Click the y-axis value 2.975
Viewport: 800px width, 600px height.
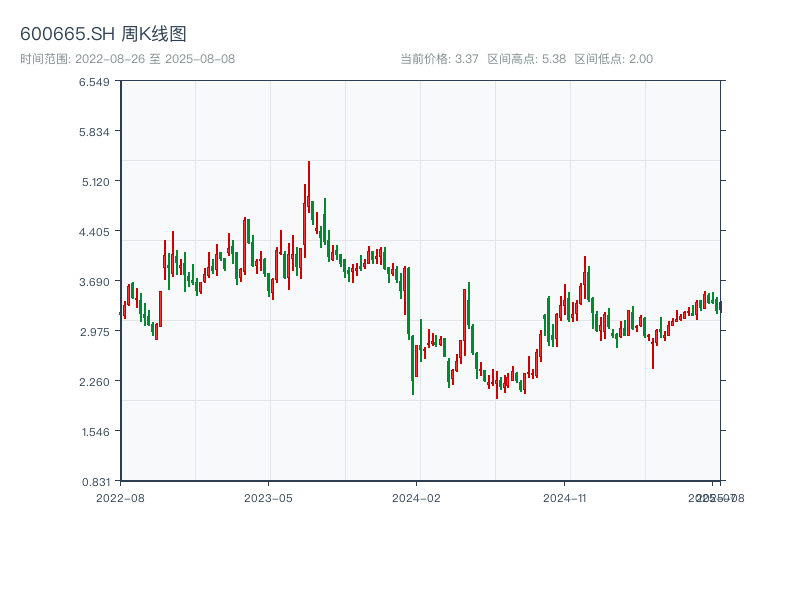94,332
